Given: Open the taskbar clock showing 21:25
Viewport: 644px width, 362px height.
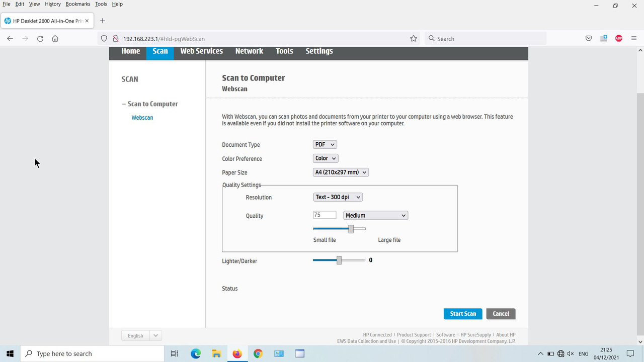Looking at the screenshot, I should (606, 353).
